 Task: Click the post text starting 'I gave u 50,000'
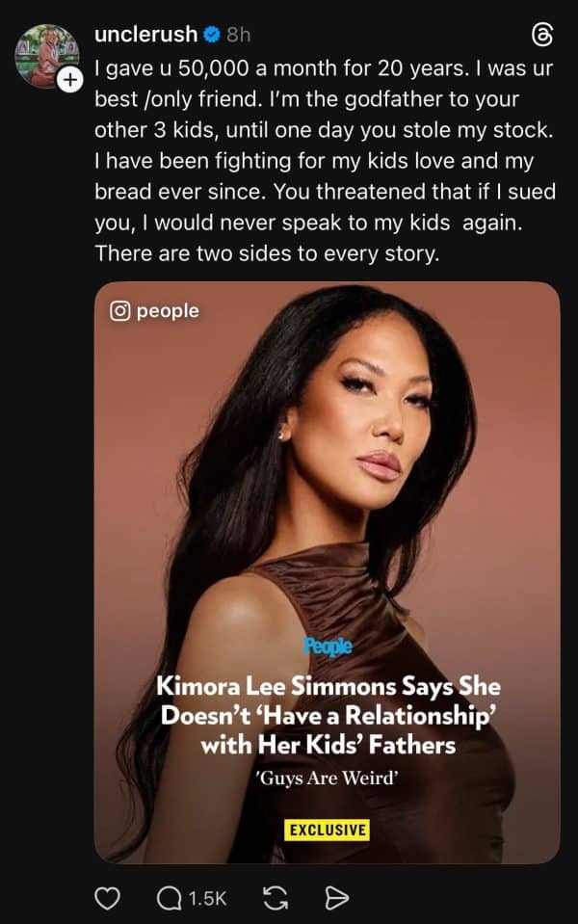pyautogui.click(x=325, y=160)
